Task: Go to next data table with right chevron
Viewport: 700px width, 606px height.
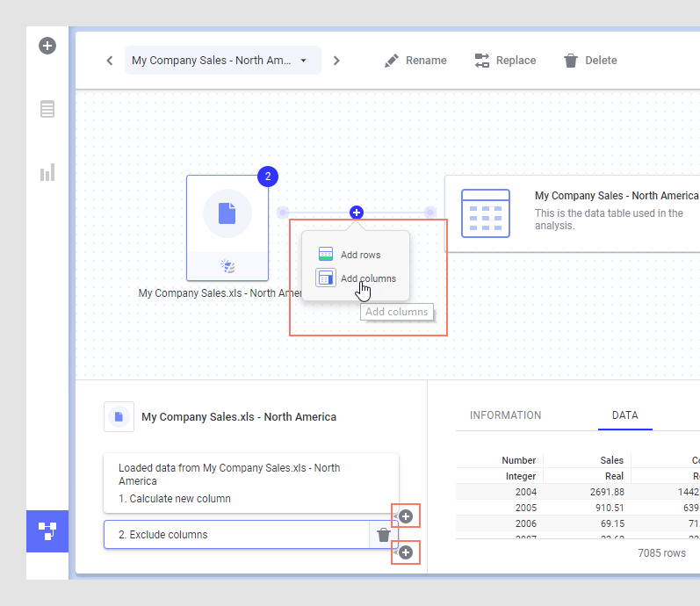Action: [x=336, y=61]
